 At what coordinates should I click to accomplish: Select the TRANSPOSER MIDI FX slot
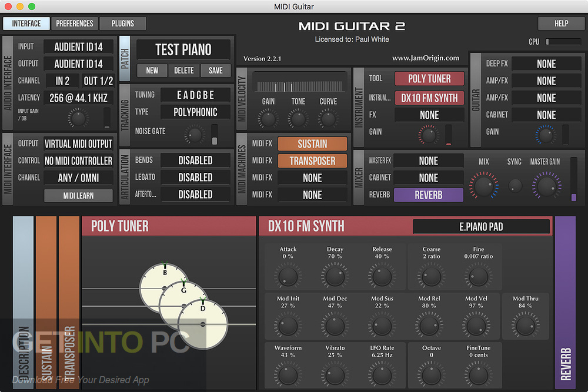[312, 161]
